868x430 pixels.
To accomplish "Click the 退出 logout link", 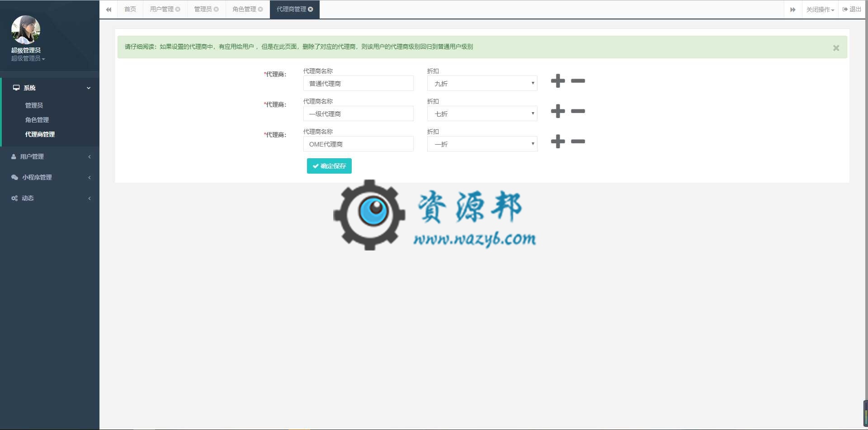I will click(852, 9).
